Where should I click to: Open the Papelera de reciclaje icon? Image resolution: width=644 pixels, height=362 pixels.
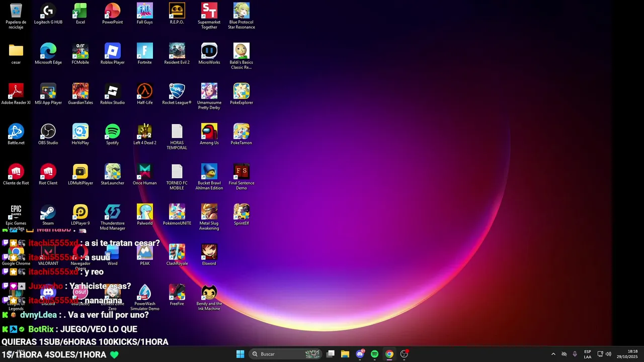pos(16,16)
